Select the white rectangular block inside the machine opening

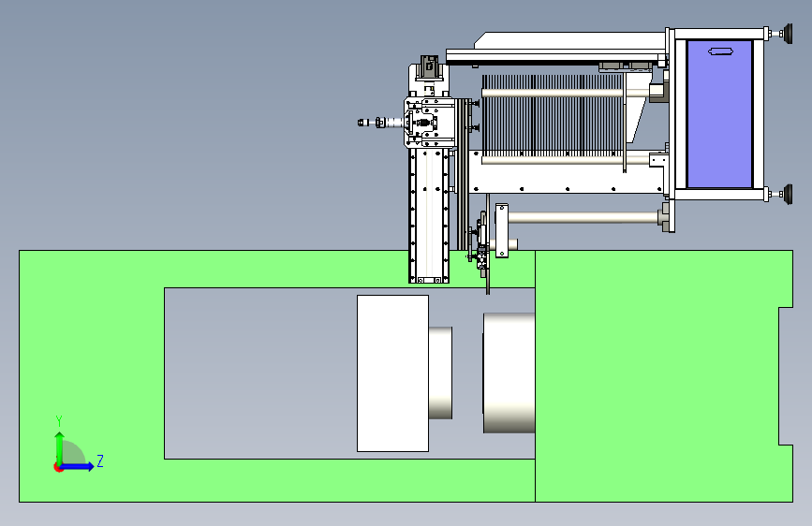(x=392, y=373)
